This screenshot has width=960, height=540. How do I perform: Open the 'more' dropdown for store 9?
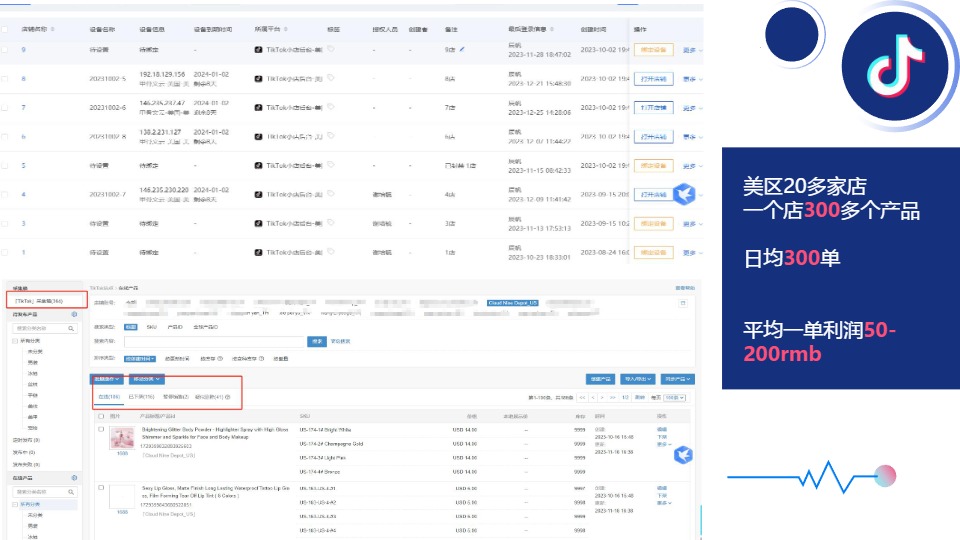[692, 50]
